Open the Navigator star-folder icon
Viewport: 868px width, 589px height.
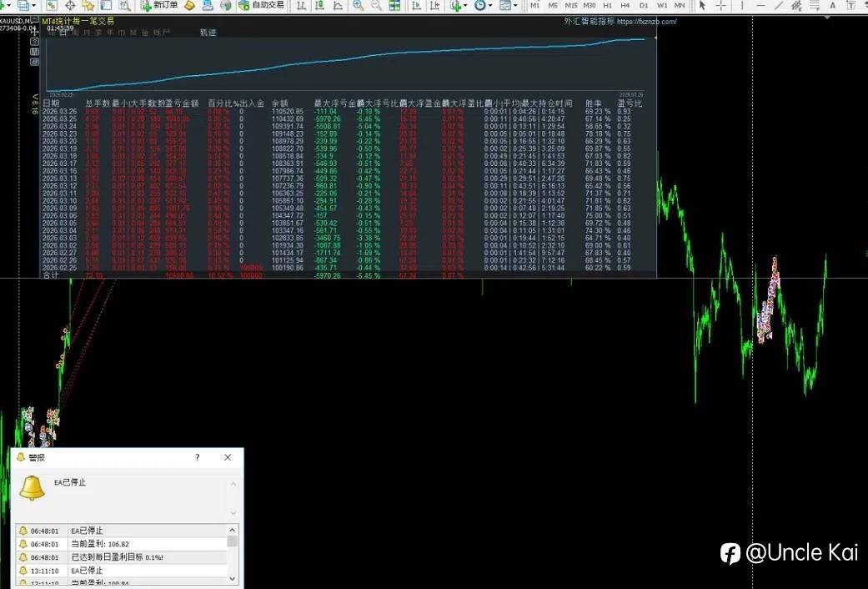click(x=88, y=6)
